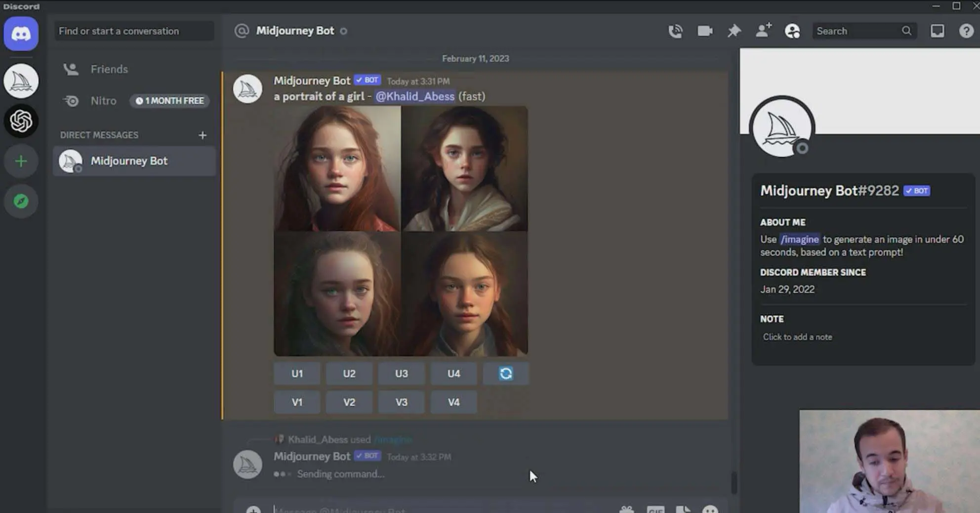This screenshot has width=980, height=513.
Task: Click the blue re-roll refresh button
Action: pyautogui.click(x=505, y=374)
